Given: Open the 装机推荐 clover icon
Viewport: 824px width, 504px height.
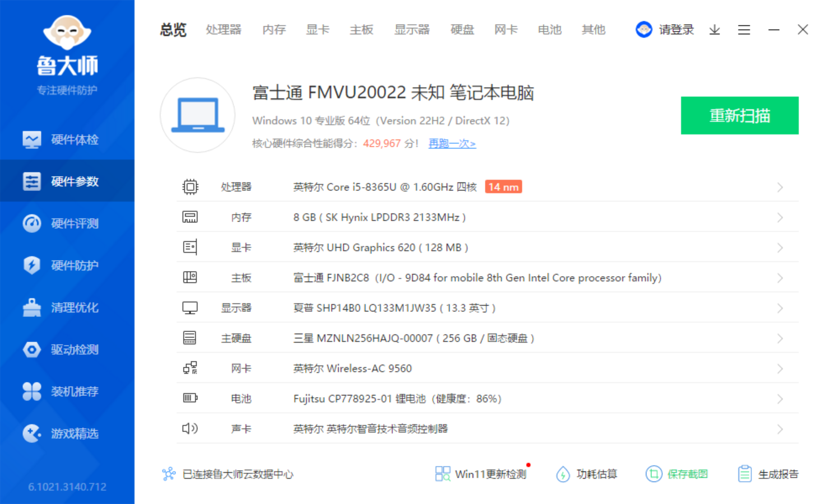Looking at the screenshot, I should [x=32, y=391].
